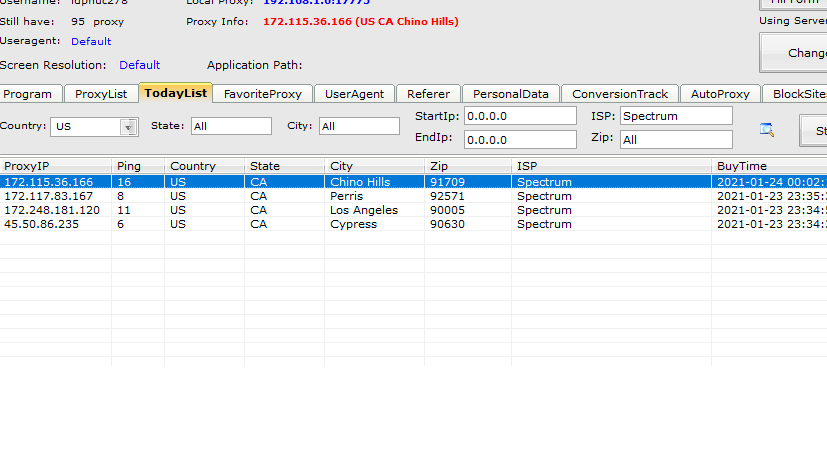
Task: Focus the StartIp input field
Action: point(520,116)
